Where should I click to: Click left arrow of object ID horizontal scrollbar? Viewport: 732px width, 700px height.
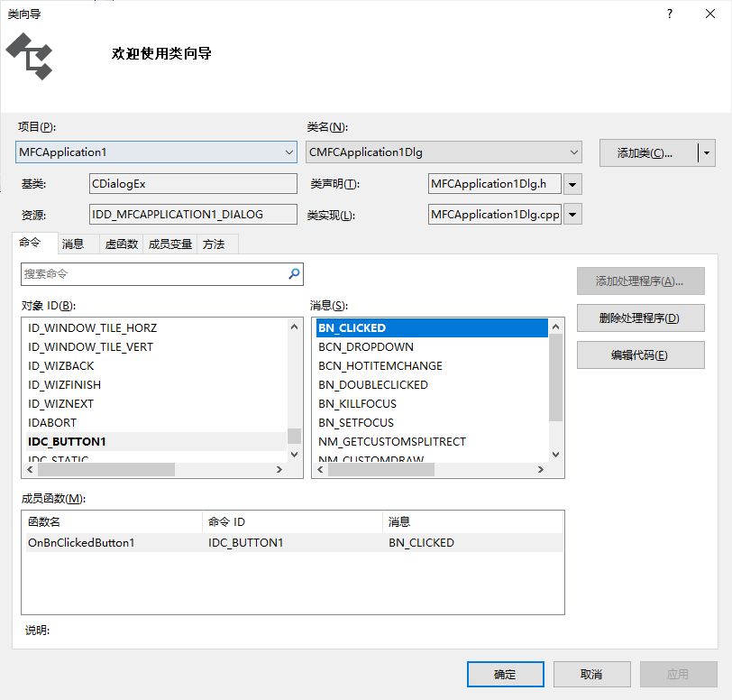31,470
